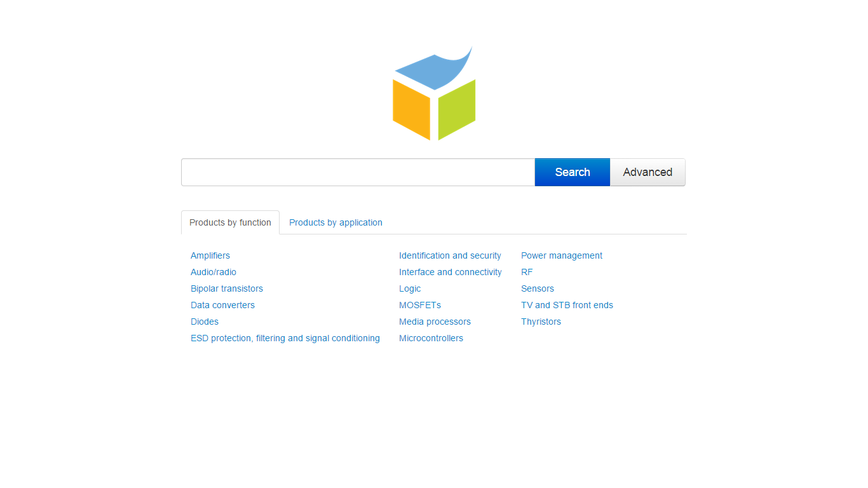The image size is (868, 488).
Task: Select the Logic category
Action: pyautogui.click(x=410, y=288)
